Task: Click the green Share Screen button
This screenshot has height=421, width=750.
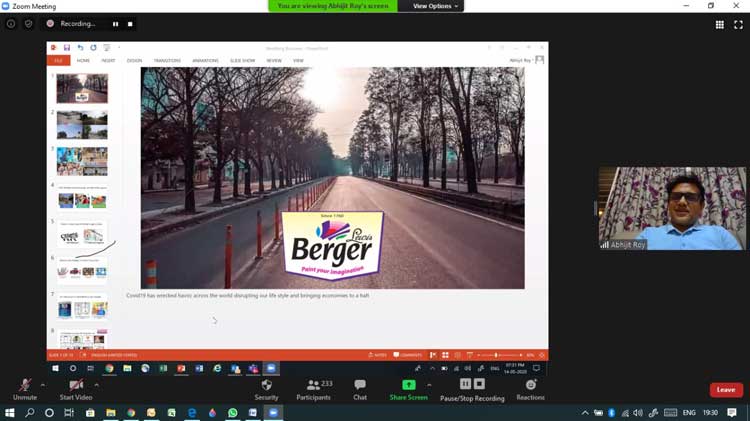Action: [x=408, y=389]
